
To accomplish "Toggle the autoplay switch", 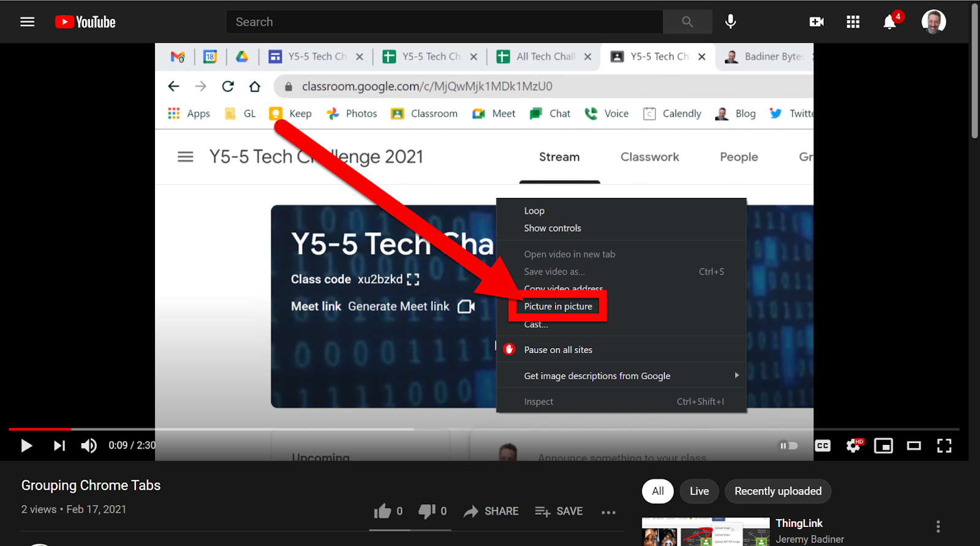I will pyautogui.click(x=788, y=446).
